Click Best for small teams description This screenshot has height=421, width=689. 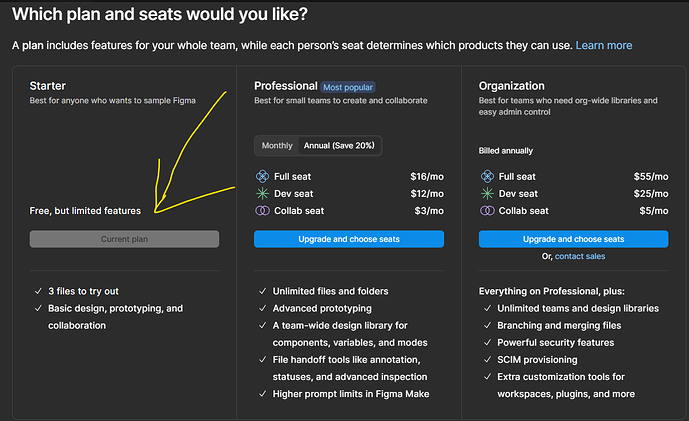(341, 101)
